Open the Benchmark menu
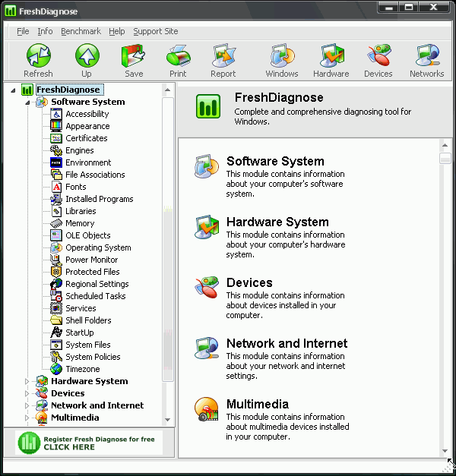 [81, 31]
